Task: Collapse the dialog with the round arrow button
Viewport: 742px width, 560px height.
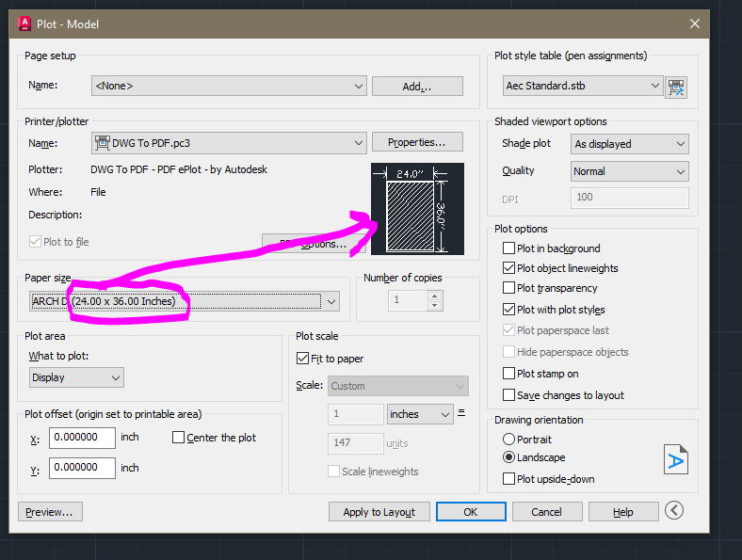Action: pyautogui.click(x=674, y=510)
